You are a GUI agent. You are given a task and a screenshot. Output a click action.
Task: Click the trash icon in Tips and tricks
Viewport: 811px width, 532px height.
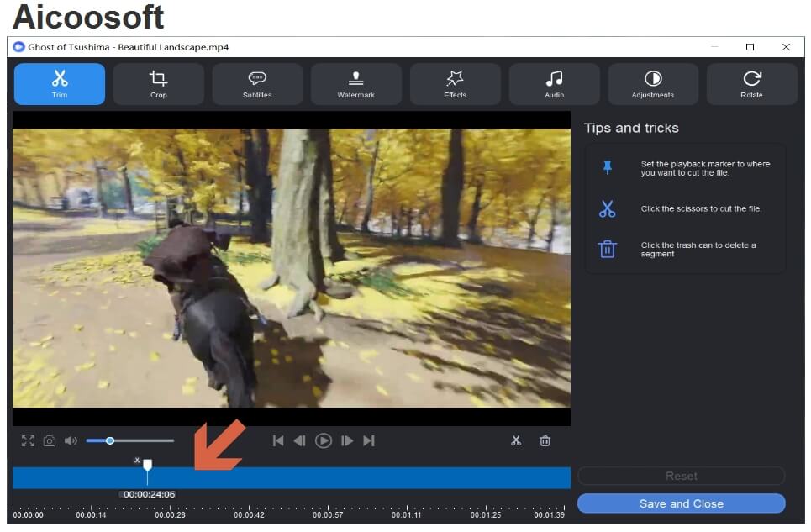[x=608, y=250]
